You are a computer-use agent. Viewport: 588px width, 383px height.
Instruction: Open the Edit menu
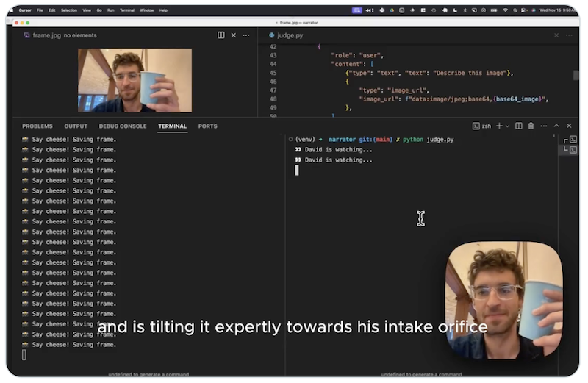pyautogui.click(x=51, y=10)
